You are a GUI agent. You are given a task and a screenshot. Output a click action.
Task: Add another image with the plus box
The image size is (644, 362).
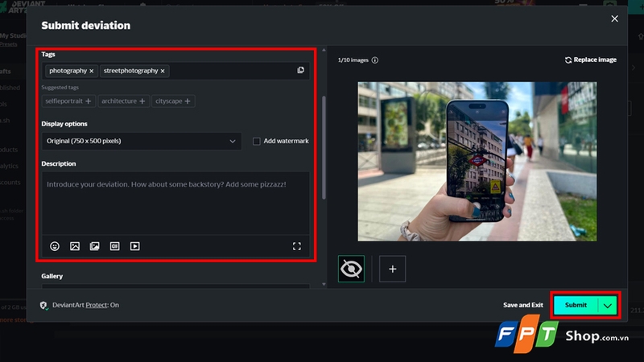point(392,269)
